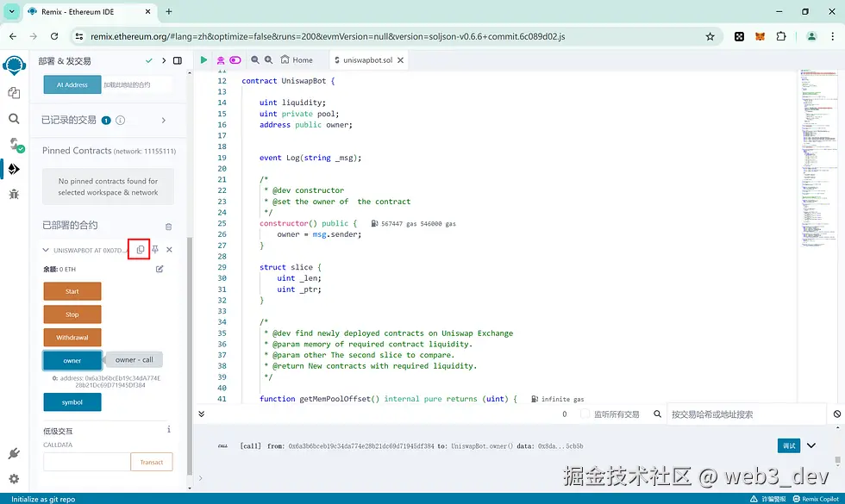Open Remix home logo icon
Image resolution: width=845 pixels, height=504 pixels.
click(14, 65)
